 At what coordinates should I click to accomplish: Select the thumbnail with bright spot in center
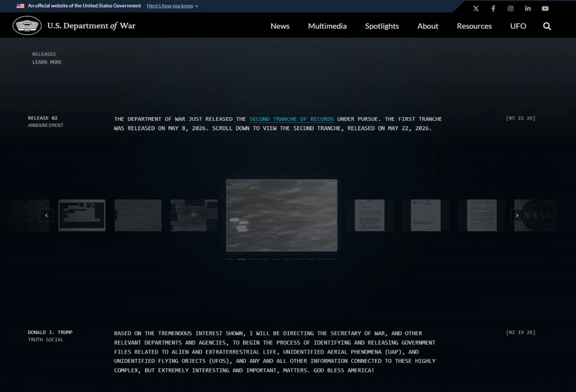[x=194, y=215]
